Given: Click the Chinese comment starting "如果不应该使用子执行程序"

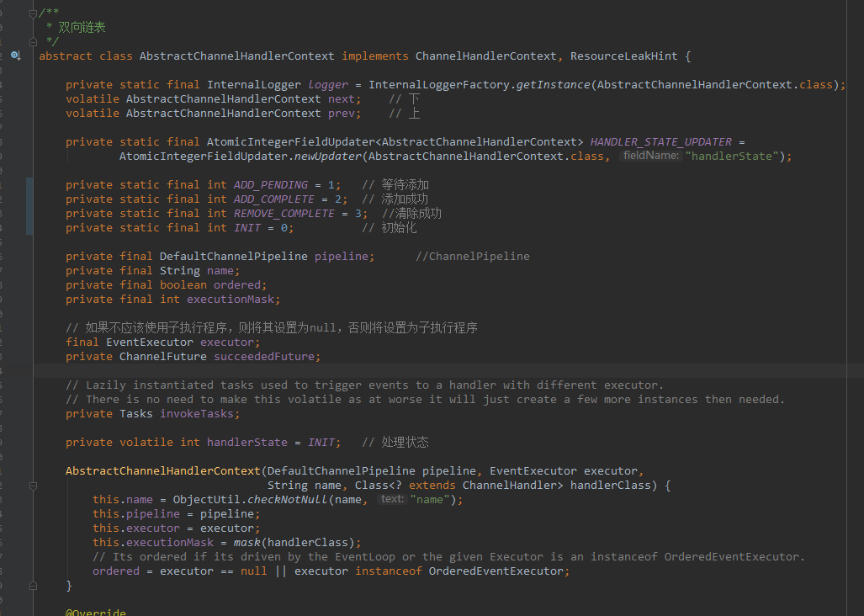Looking at the screenshot, I should coord(272,328).
